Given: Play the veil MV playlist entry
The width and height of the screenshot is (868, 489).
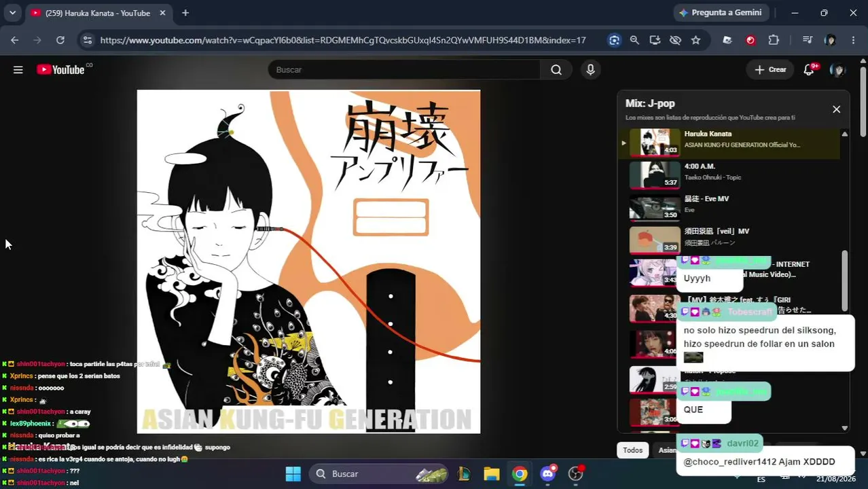Looking at the screenshot, I should pos(729,240).
